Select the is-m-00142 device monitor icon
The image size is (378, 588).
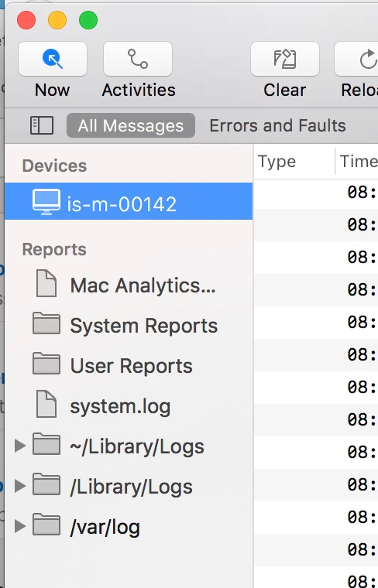coord(46,202)
